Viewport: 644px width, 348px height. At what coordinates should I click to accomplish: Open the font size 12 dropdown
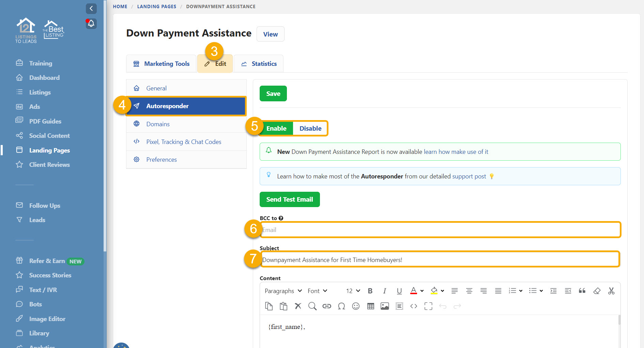(x=353, y=291)
